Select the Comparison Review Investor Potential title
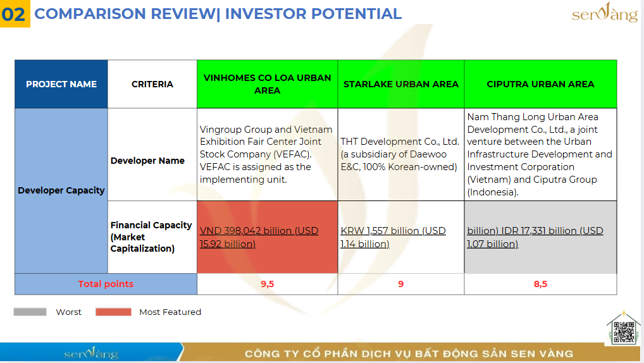644x363 pixels. click(x=218, y=13)
